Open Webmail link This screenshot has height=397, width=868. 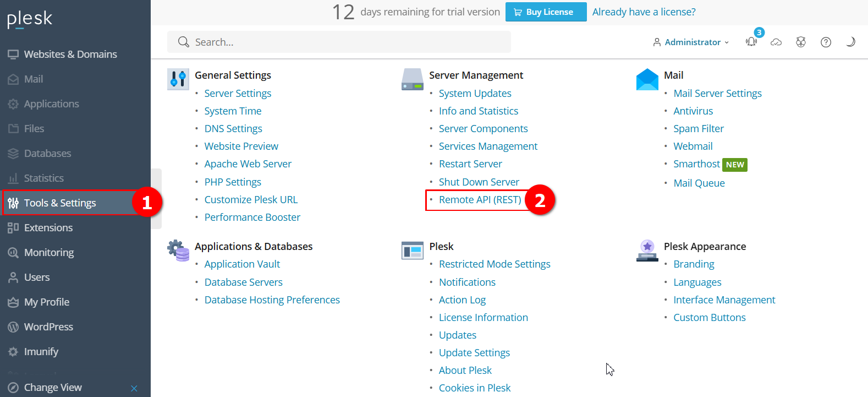[x=693, y=146]
